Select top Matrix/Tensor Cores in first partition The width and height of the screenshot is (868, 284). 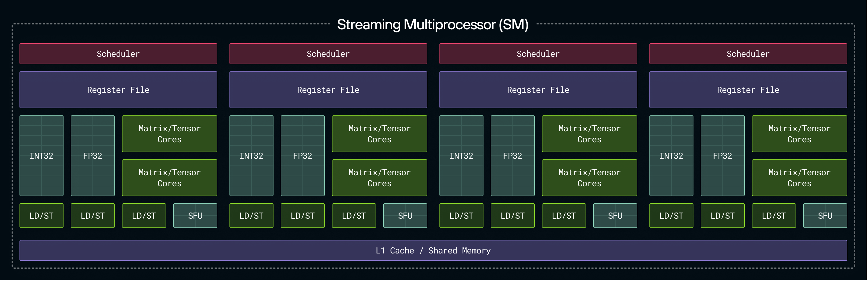[x=169, y=134]
